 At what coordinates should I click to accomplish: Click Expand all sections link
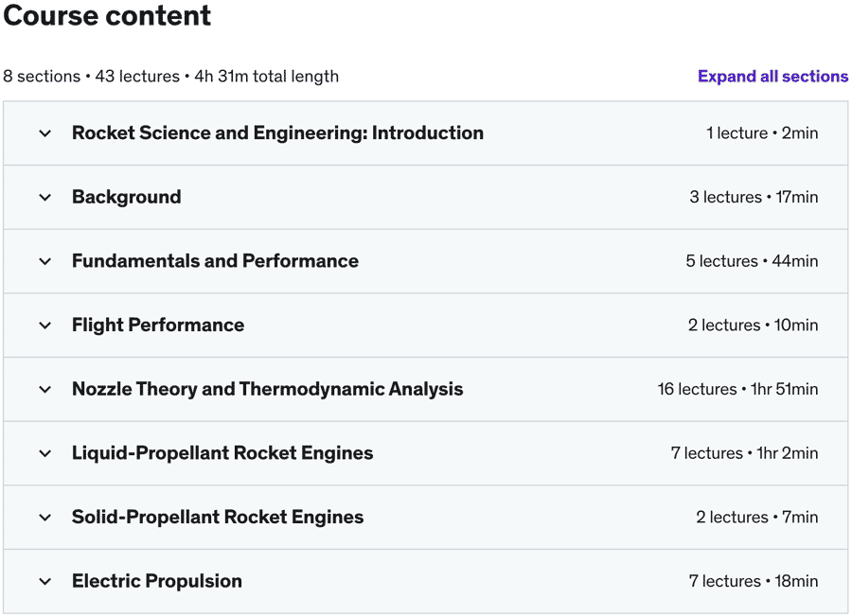[772, 77]
